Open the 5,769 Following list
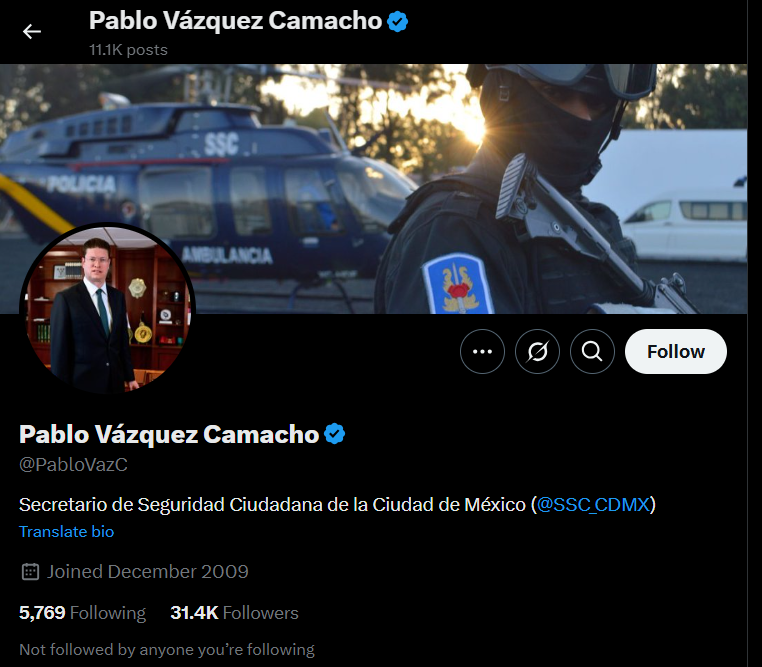The height and width of the screenshot is (667, 762). [82, 613]
